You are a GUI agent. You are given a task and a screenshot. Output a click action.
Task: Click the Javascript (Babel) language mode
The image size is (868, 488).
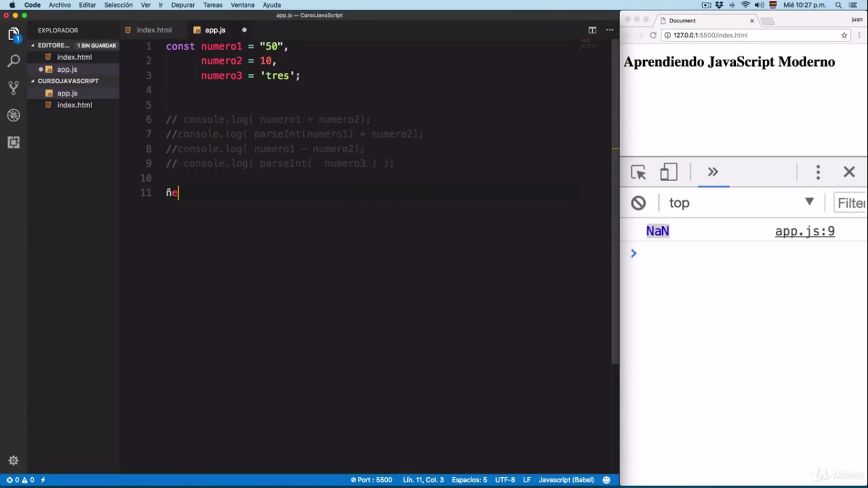[566, 480]
